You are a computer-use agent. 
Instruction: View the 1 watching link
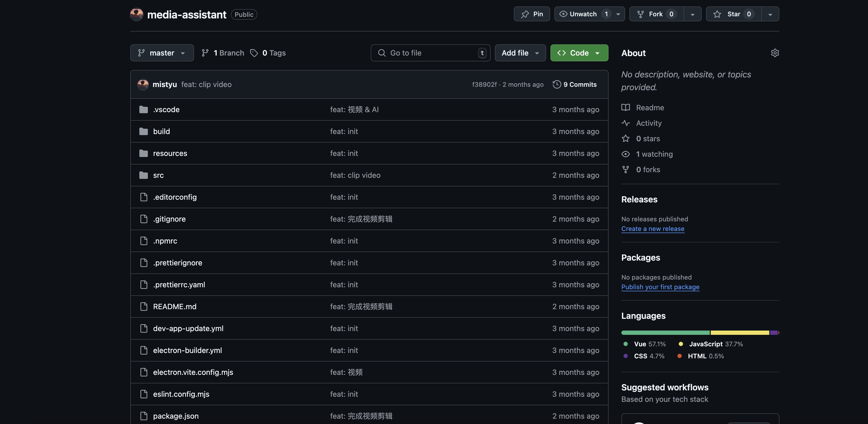[x=654, y=154]
